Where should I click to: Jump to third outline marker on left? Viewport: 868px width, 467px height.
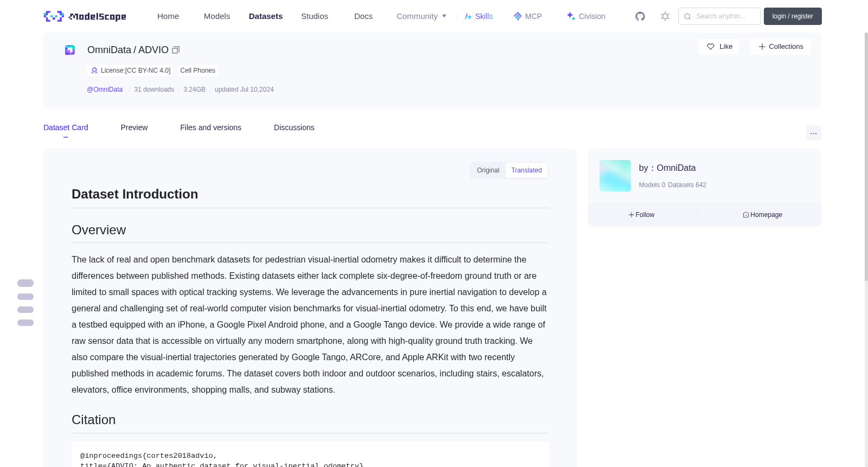25,310
